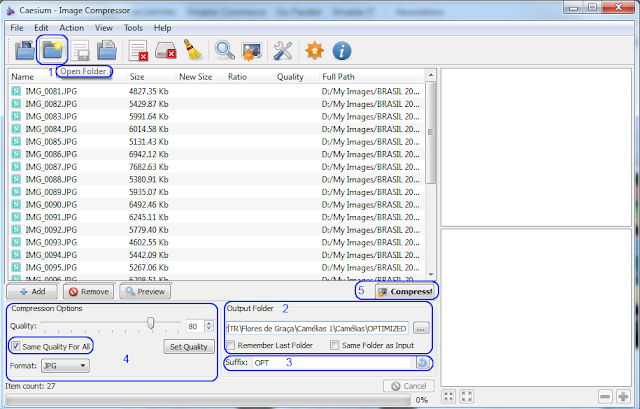Click the drive-with-red-X toolbar icon
The height and width of the screenshot is (409, 640).
click(165, 51)
